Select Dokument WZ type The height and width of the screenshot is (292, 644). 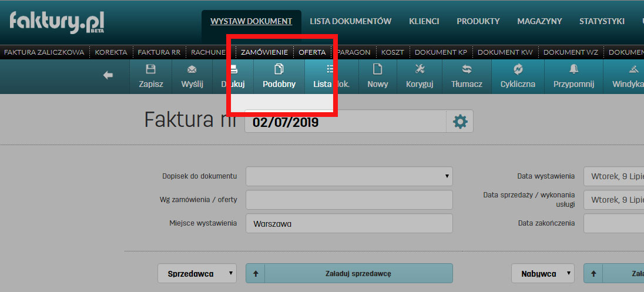pyautogui.click(x=571, y=52)
